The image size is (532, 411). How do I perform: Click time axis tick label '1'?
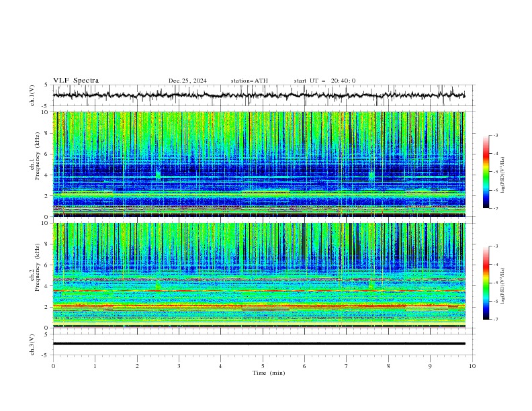coord(95,366)
